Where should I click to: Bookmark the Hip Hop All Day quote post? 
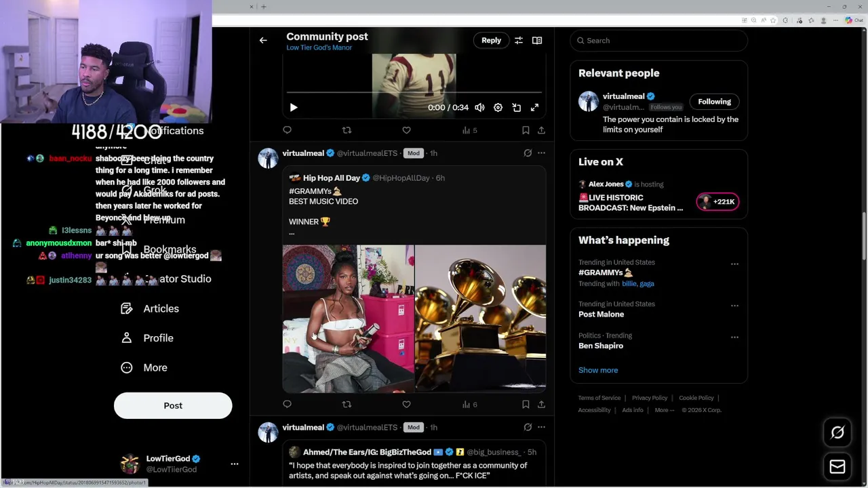526,405
